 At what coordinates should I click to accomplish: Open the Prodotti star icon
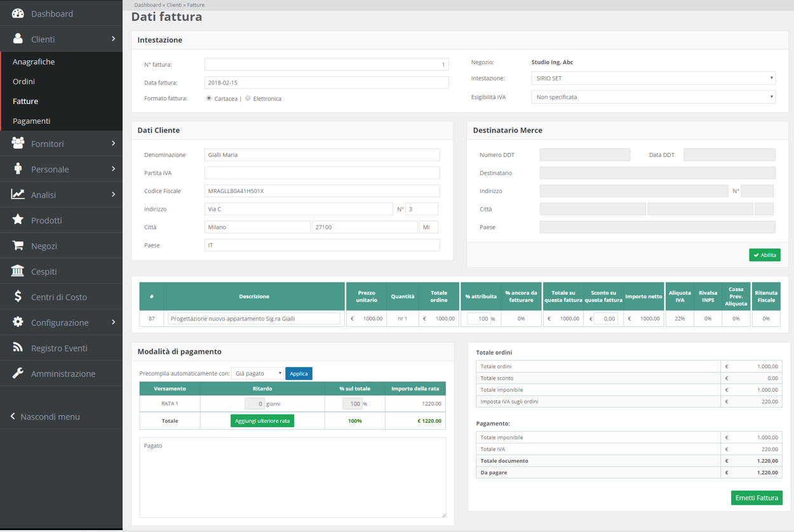(x=18, y=220)
